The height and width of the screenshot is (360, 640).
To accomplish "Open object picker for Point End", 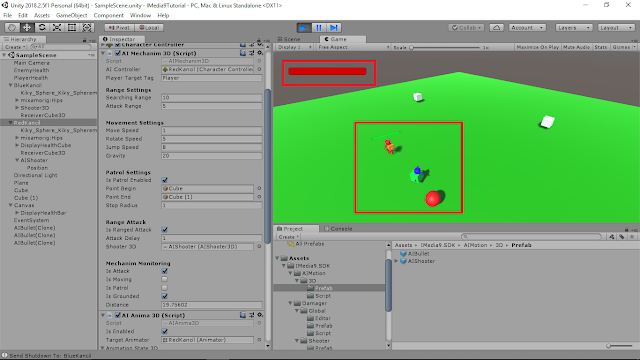I will [x=259, y=197].
